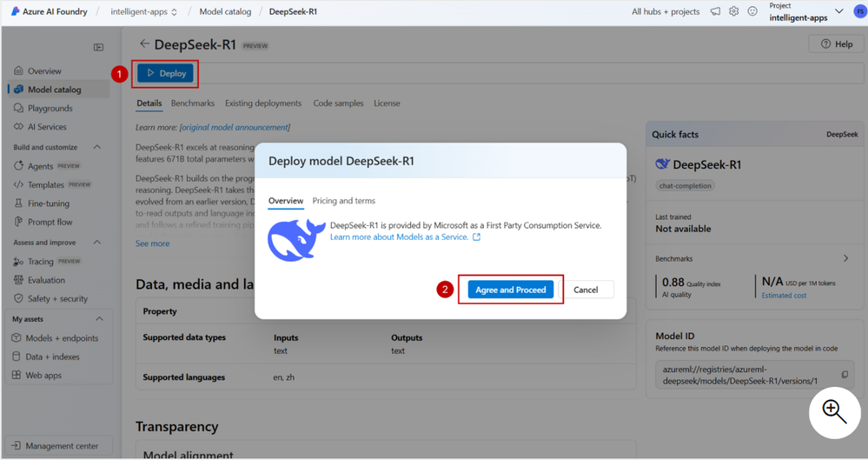The image size is (868, 460).
Task: Click the DeepSeek whale logo in dialog
Action: [296, 239]
